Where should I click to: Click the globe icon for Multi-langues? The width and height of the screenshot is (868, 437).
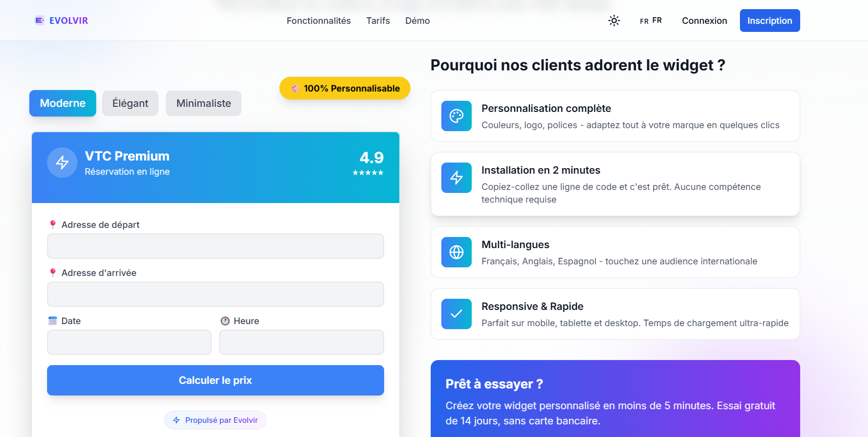[x=456, y=252]
